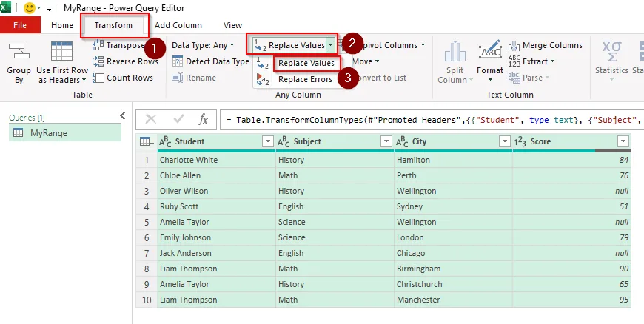Click the cell Oliver Wilson
This screenshot has width=644, height=324.
[216, 191]
